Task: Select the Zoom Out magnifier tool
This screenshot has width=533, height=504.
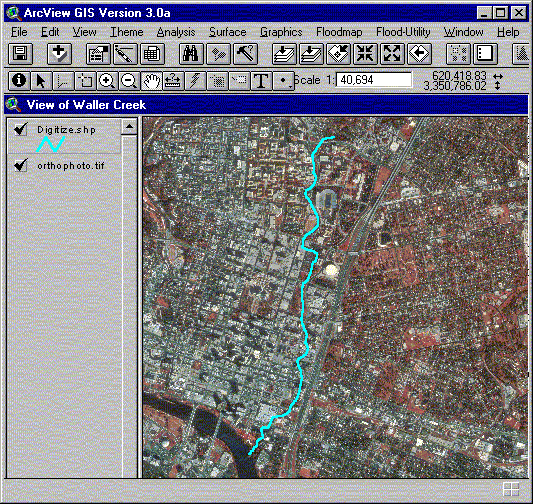Action: coord(129,81)
